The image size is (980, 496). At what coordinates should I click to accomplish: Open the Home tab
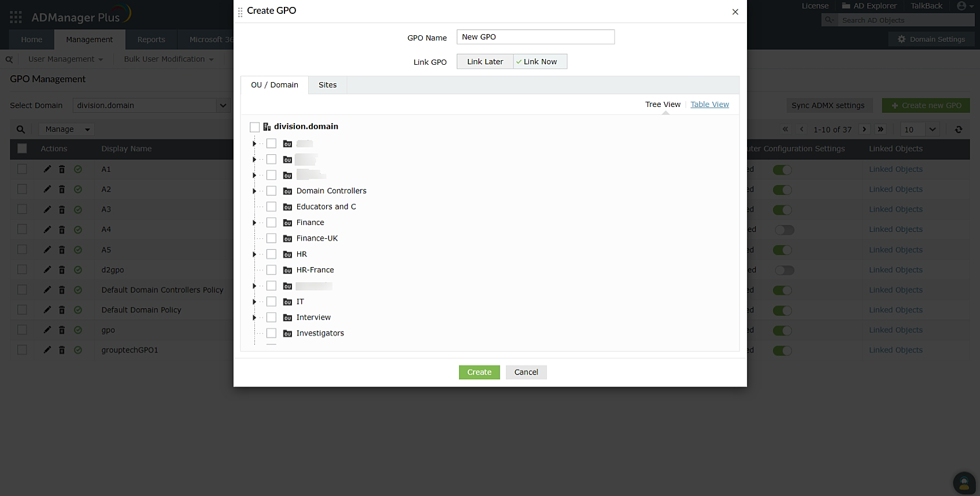pos(32,40)
